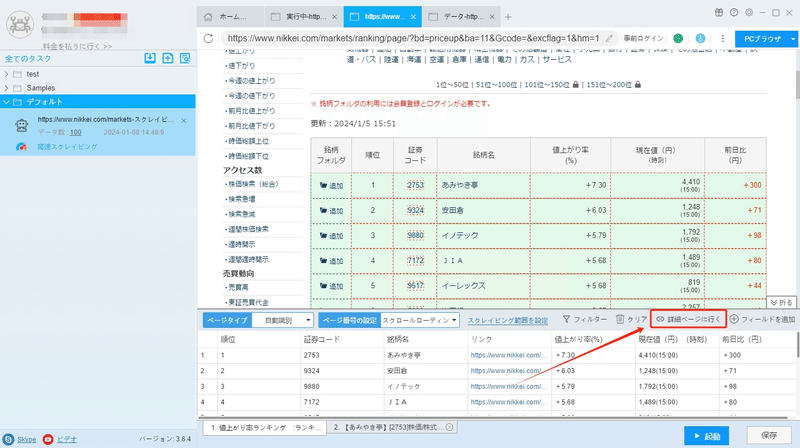Viewport: 800px width, 448px height.
Task: Select bottom tab 1. 値上がり率ランキング
Action: (265, 428)
